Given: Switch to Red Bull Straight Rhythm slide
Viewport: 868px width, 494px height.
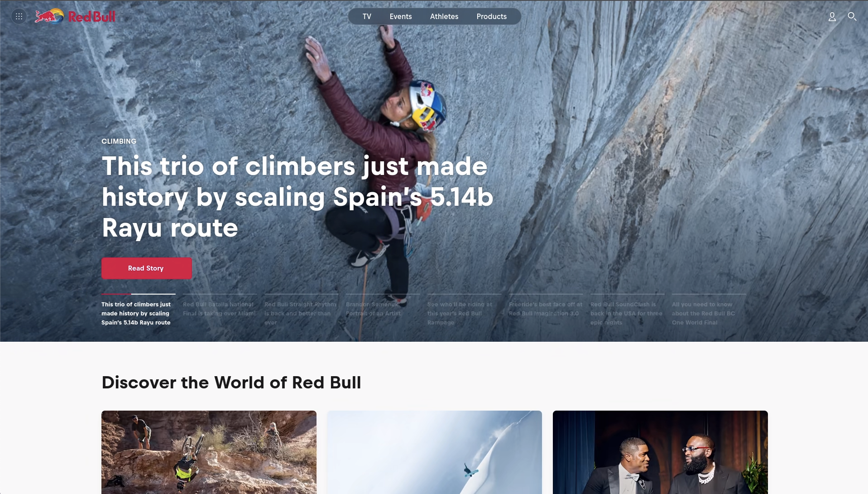Looking at the screenshot, I should (301, 310).
